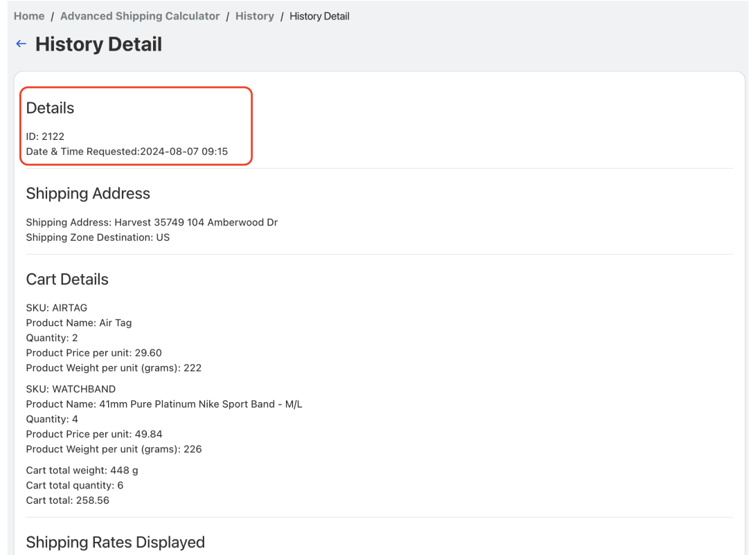The image size is (756, 555).
Task: Select Product Weight per unit (grams): 226
Action: (x=114, y=449)
